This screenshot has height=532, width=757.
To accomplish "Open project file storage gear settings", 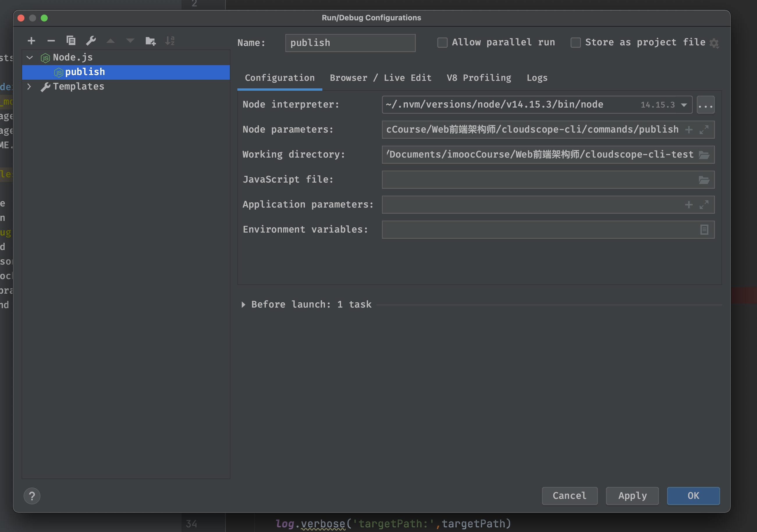I will 714,43.
